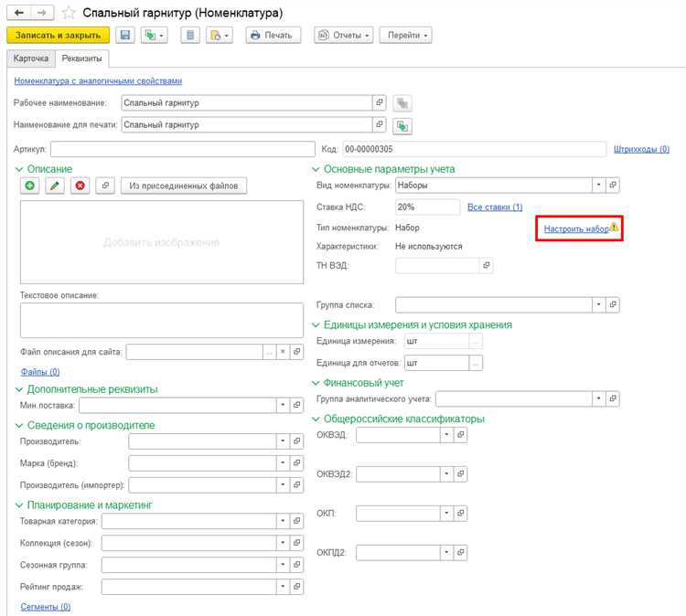The image size is (686, 616).
Task: Open the Группа списка record icon
Action: (x=613, y=304)
